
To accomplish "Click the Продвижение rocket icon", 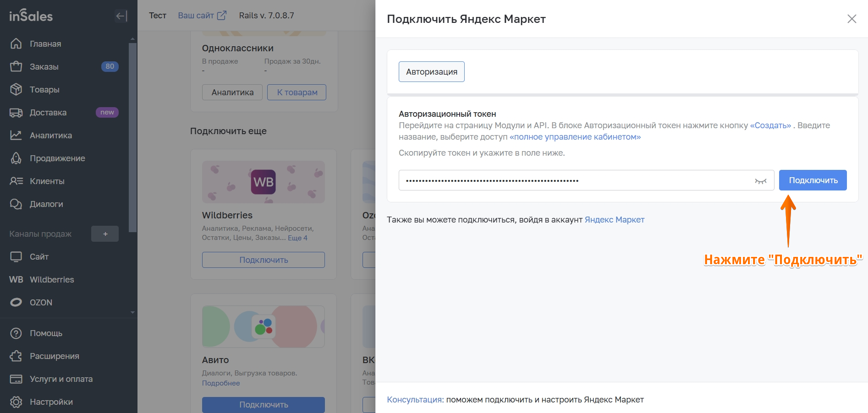I will pyautogui.click(x=16, y=158).
